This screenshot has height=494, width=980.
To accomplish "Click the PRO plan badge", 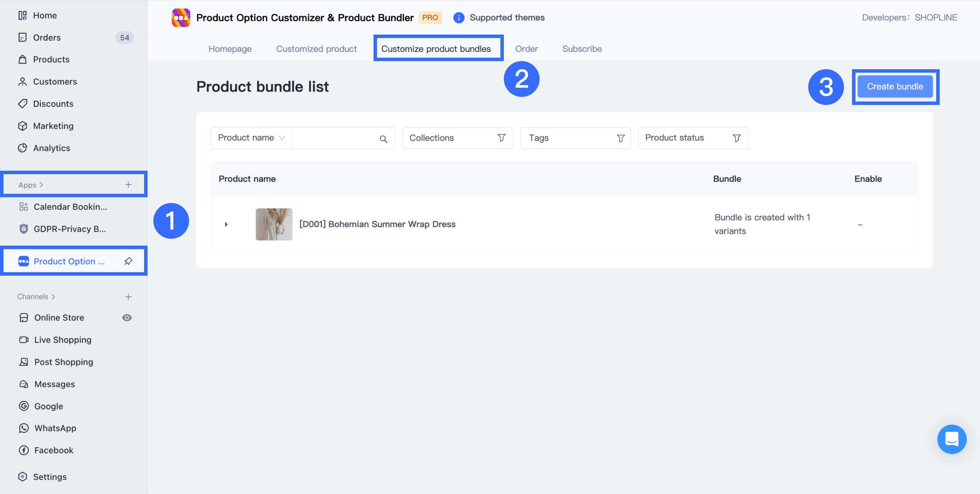I will (x=430, y=18).
